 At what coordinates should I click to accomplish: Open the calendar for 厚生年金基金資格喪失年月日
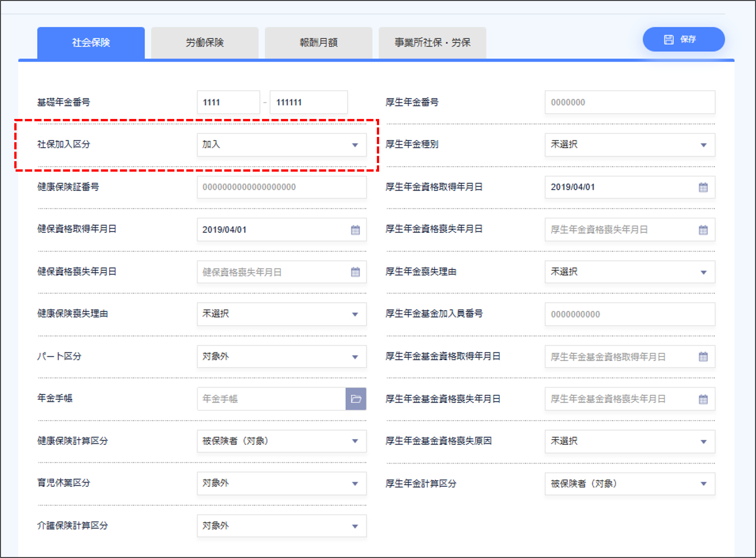(x=704, y=399)
